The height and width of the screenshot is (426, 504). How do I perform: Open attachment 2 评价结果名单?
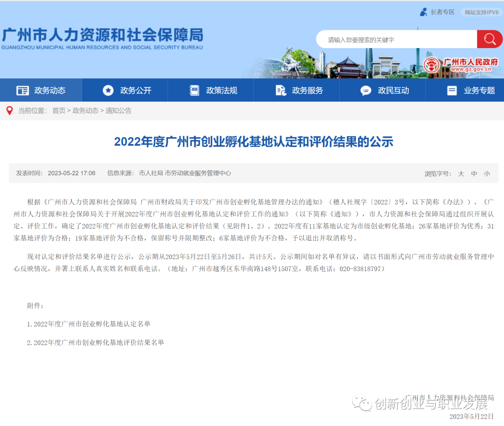(96, 342)
